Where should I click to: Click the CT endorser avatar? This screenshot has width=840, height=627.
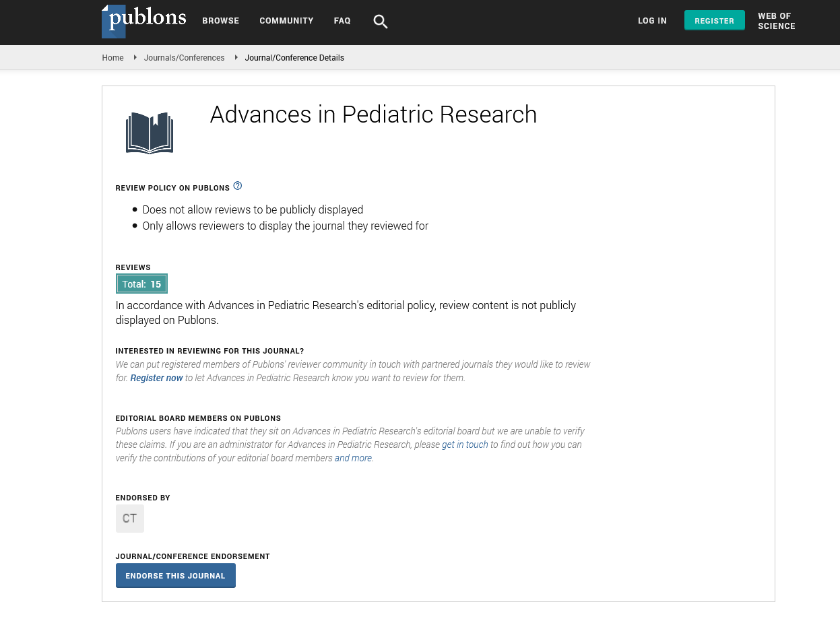tap(130, 519)
